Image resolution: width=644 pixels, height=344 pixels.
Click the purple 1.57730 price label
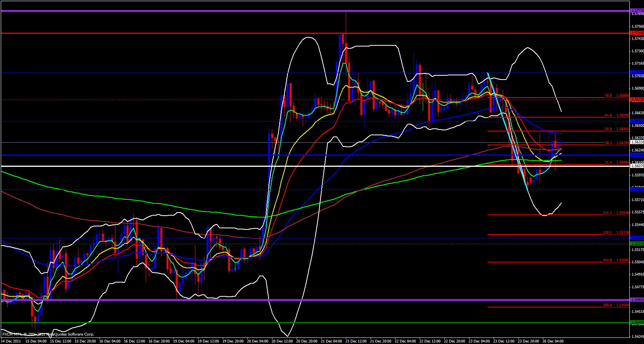pyautogui.click(x=636, y=11)
